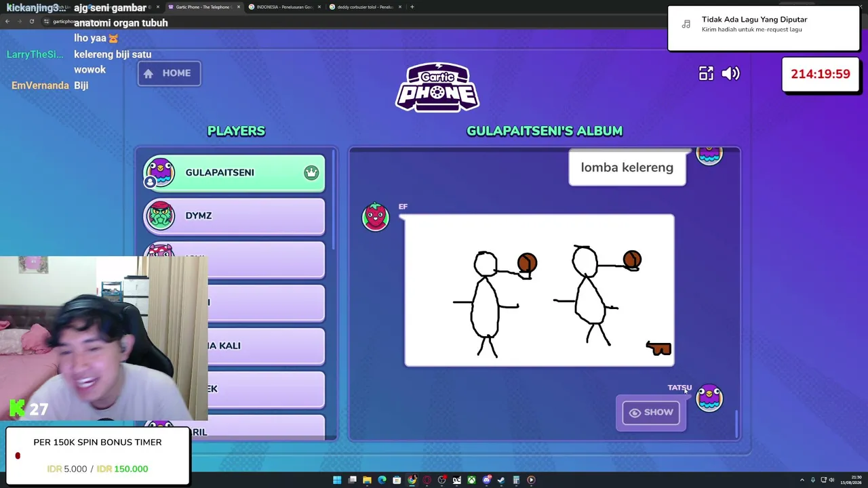
Task: Close the INDONESIA search tab
Action: click(x=319, y=7)
